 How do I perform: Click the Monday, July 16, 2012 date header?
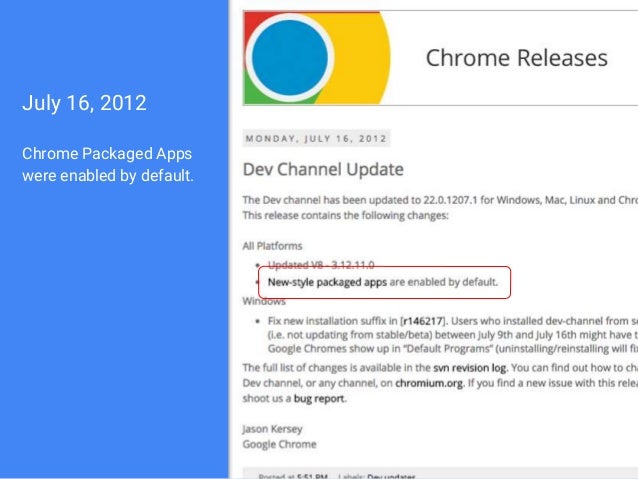pyautogui.click(x=316, y=138)
